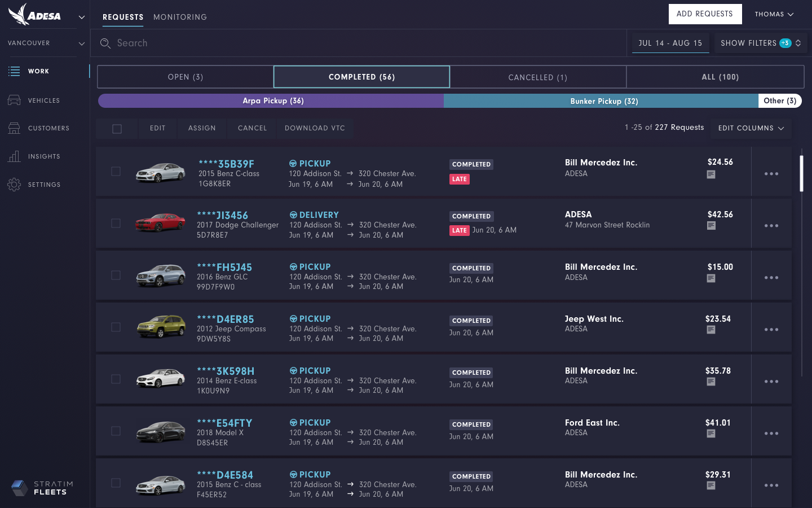Open more options for ****FH5J45 row
812x508 pixels.
771,278
